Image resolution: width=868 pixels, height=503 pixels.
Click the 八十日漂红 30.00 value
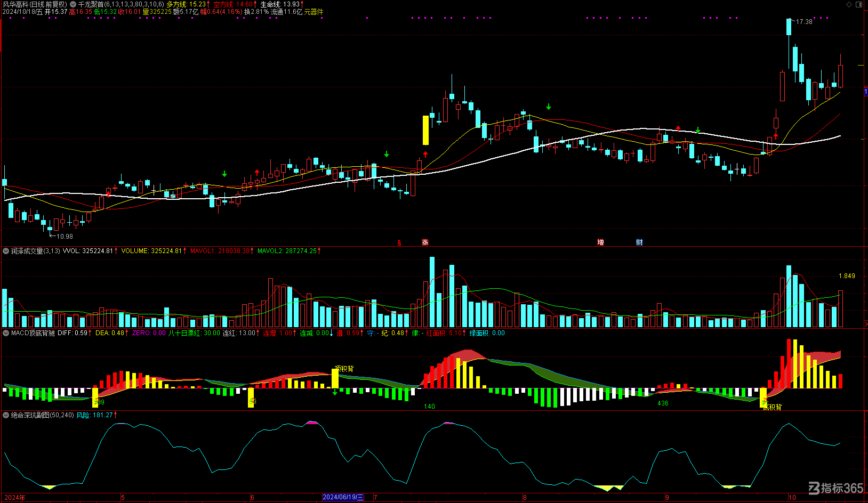tap(194, 333)
